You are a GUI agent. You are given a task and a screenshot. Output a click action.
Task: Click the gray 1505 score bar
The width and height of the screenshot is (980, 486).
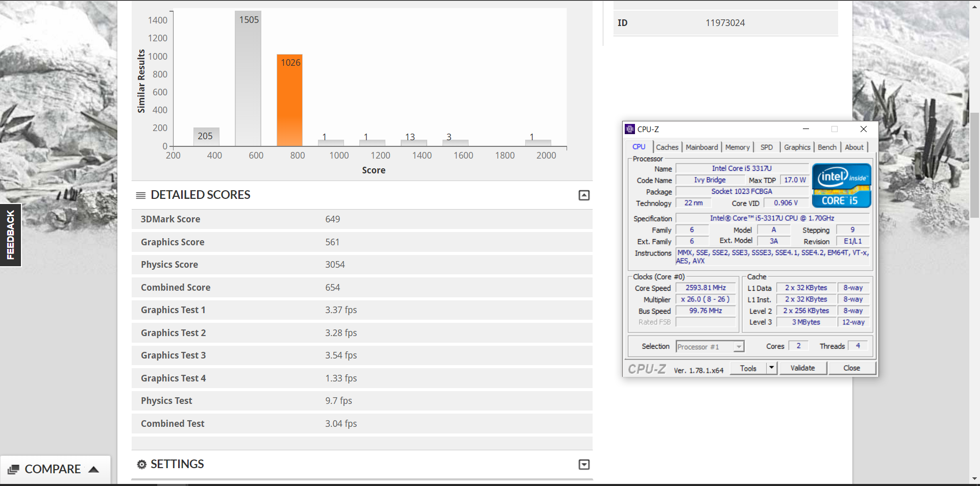coord(248,79)
